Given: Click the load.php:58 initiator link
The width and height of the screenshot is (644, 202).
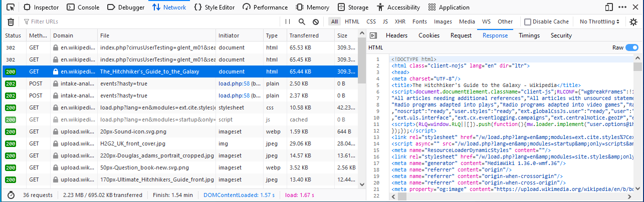Looking at the screenshot, I should pyautogui.click(x=234, y=82).
